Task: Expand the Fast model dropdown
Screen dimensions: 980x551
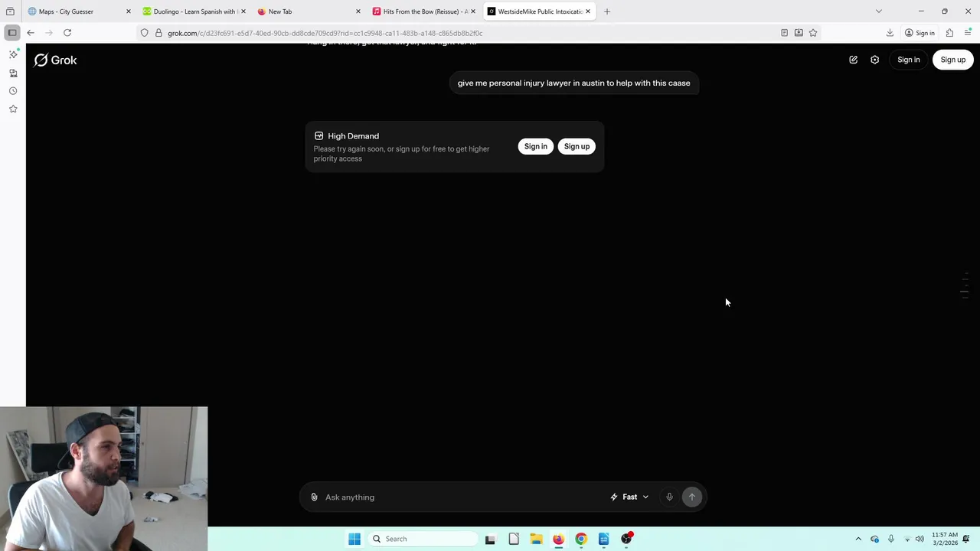Action: coord(629,497)
